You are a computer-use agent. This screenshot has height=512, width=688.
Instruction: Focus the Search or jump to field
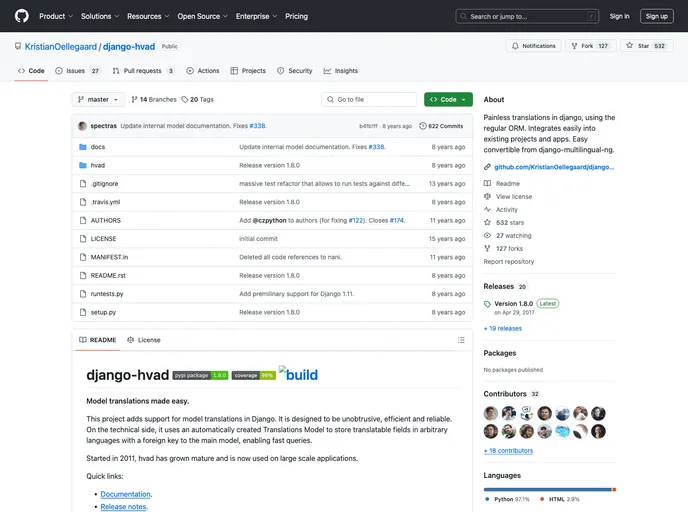(527, 16)
